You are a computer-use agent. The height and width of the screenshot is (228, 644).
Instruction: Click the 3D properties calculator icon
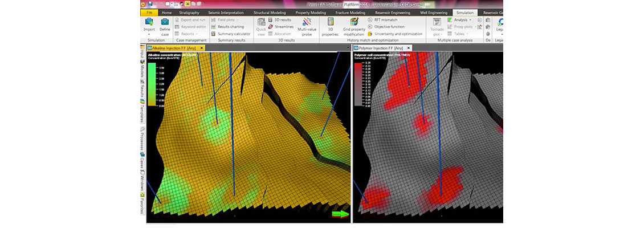click(x=330, y=22)
